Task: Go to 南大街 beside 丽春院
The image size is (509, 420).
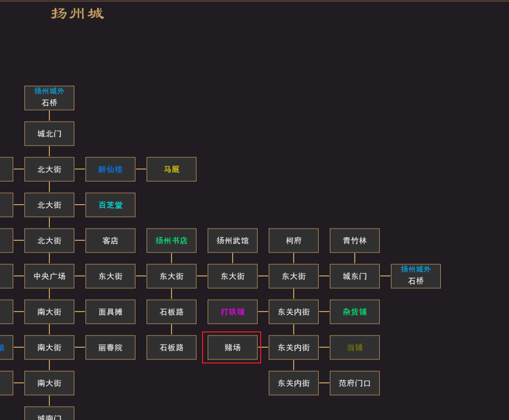Action: (49, 348)
